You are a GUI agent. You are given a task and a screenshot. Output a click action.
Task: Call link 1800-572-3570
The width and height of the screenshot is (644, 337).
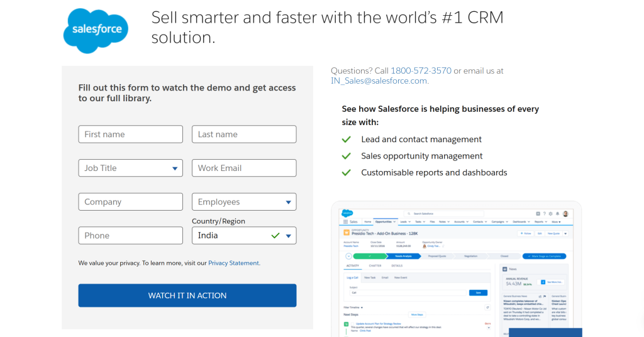421,70
